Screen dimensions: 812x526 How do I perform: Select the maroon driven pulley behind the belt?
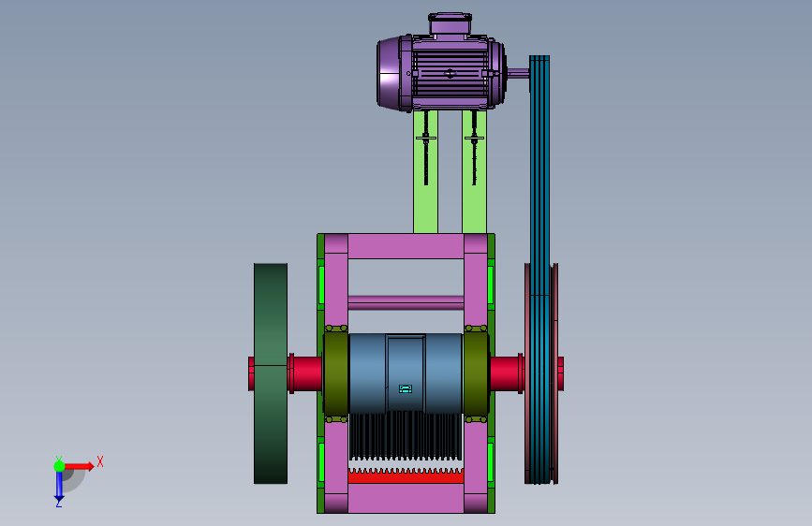[554, 373]
